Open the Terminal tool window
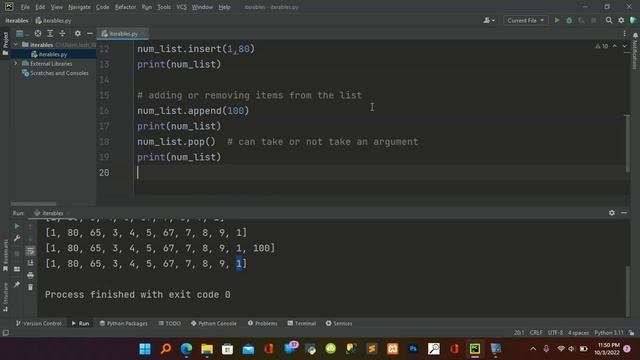This screenshot has height=360, width=640. click(302, 323)
